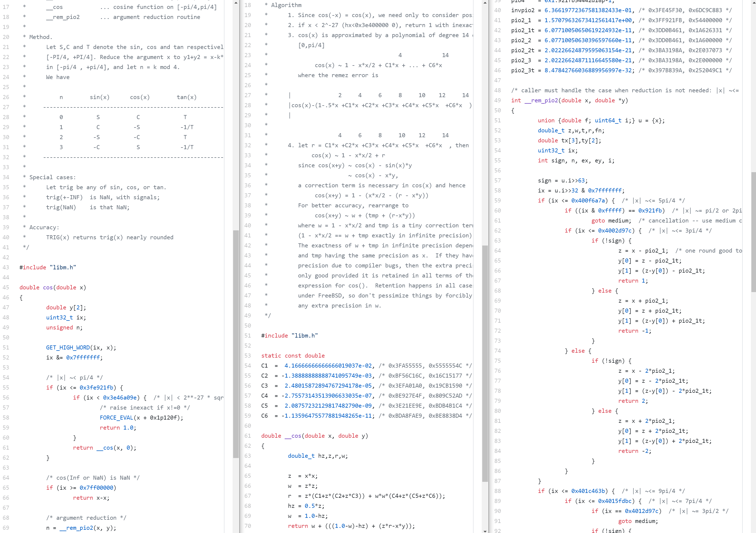Click 'Special cases:' comment in left pane
This screenshot has width=756, height=533.
(x=52, y=177)
